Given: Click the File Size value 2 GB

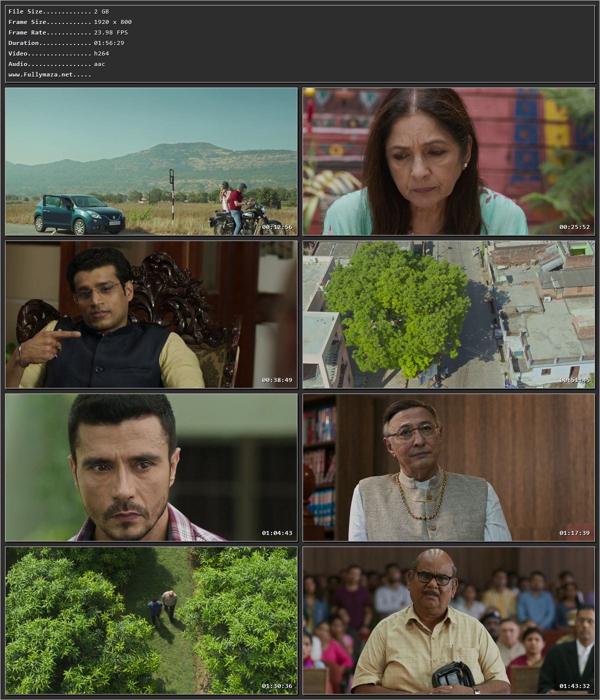Looking at the screenshot, I should pyautogui.click(x=101, y=11).
